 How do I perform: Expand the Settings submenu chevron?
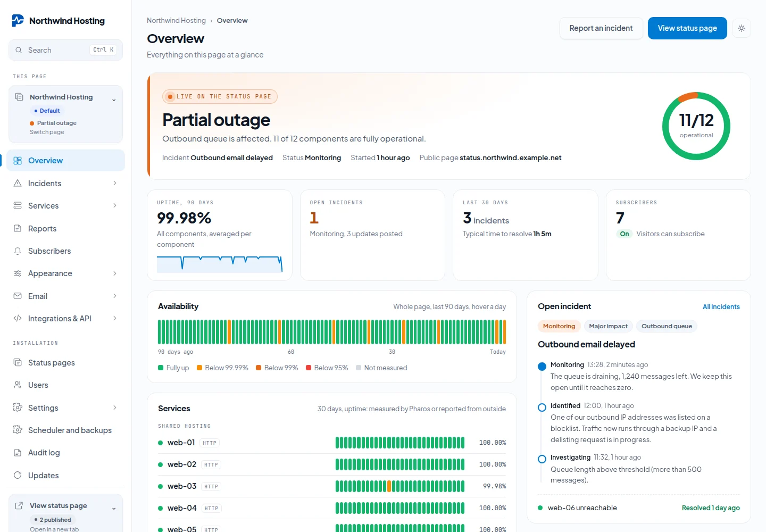[x=115, y=408]
